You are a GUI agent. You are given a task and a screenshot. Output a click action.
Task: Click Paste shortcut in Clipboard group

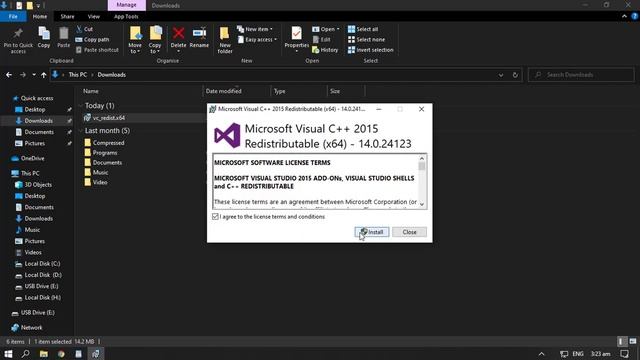tap(97, 50)
